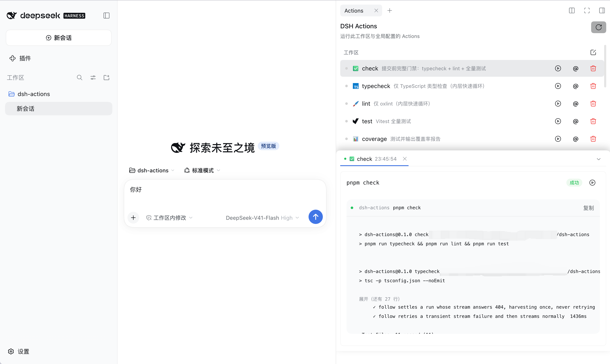Click the tsc -p tsconfig.json --noEmit line
The width and height of the screenshot is (610, 364).
pos(402,281)
